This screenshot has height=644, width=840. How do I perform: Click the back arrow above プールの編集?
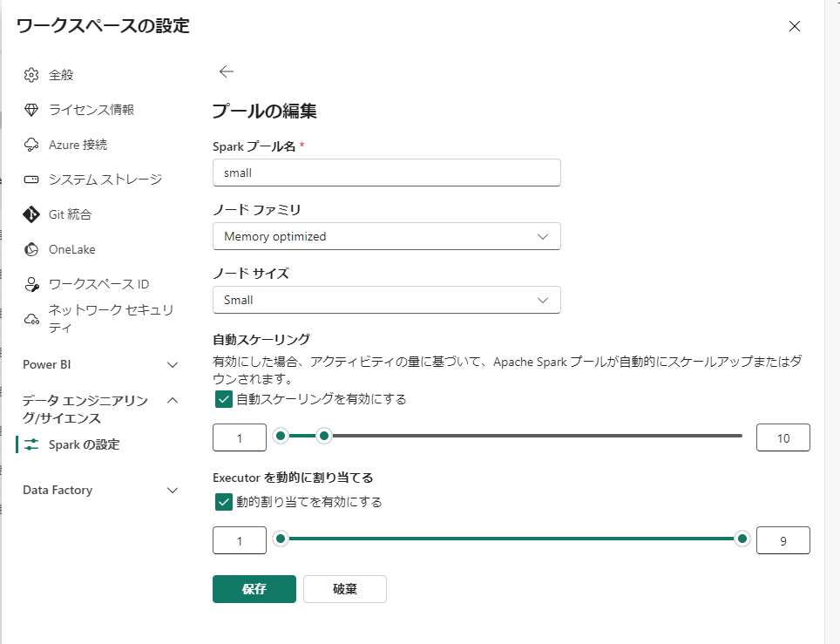pyautogui.click(x=227, y=71)
